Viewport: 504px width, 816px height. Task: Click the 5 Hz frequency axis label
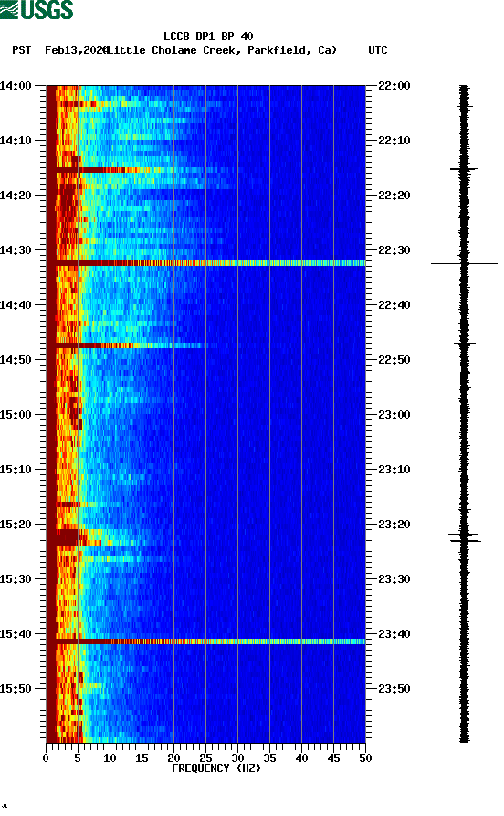78,758
